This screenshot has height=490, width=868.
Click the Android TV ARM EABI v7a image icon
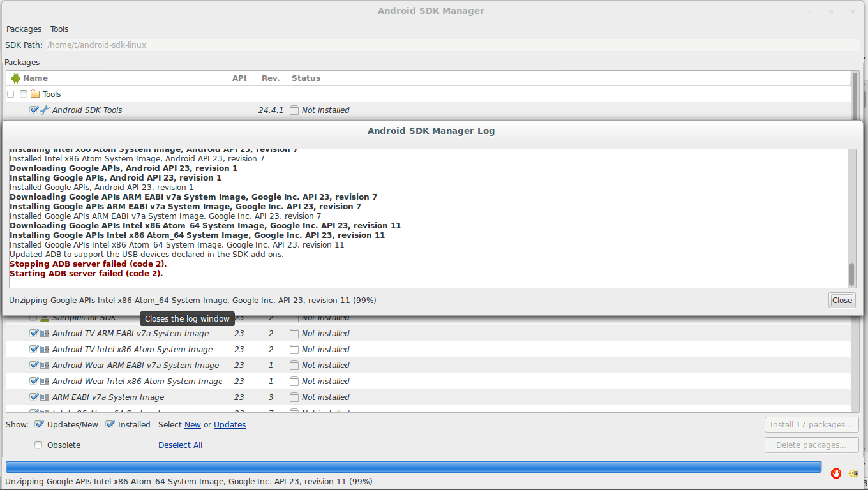(x=45, y=334)
